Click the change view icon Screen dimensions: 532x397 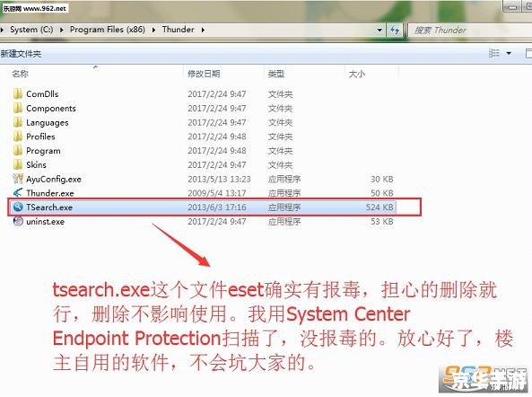click(494, 53)
